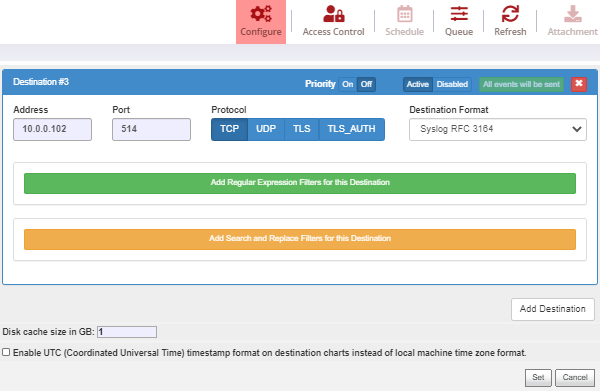Viewport: 600px width, 391px height.
Task: Add Search and Replace Filters button
Action: (300, 239)
